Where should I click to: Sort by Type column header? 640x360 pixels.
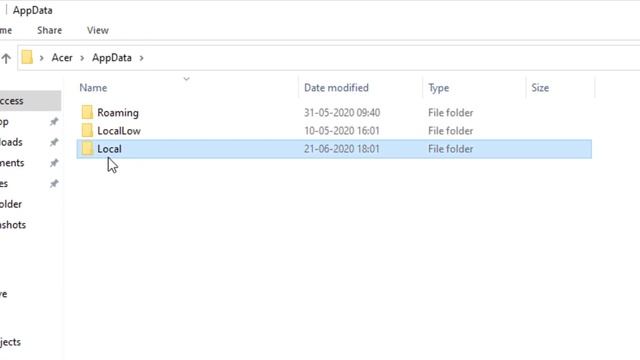(x=438, y=88)
